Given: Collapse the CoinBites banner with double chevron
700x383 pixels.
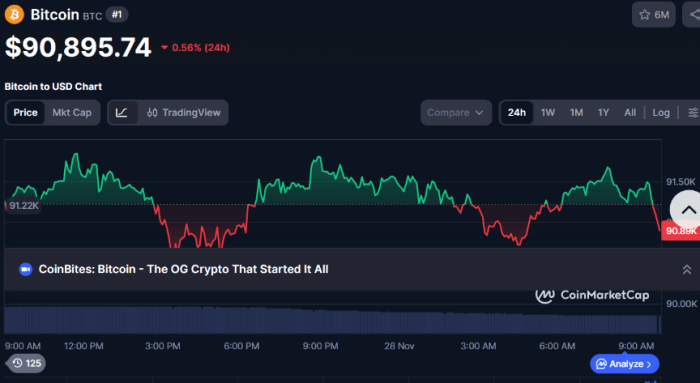Looking at the screenshot, I should tap(687, 269).
